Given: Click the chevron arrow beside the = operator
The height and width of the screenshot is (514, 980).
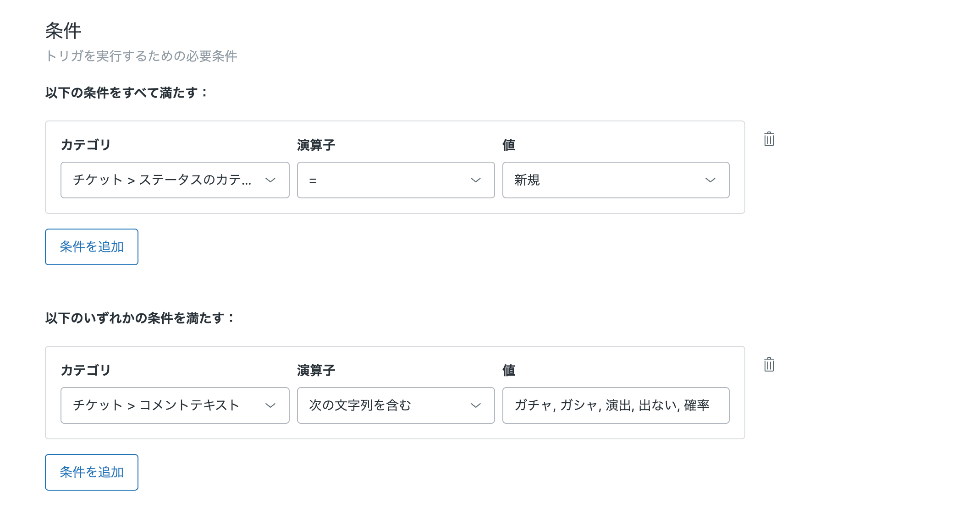Looking at the screenshot, I should click(x=475, y=180).
